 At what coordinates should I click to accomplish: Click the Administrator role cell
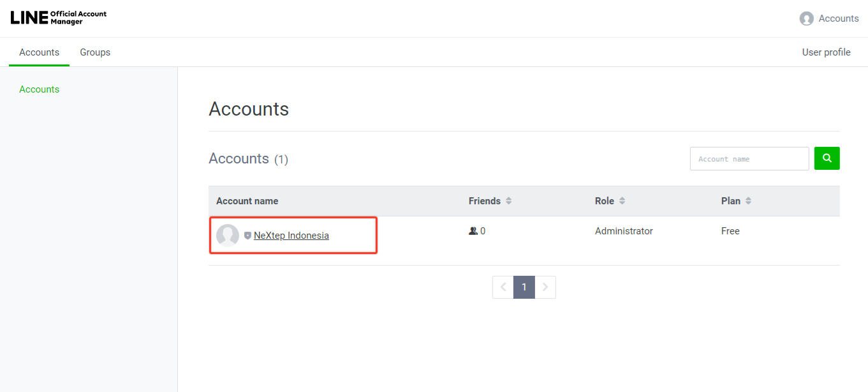coord(624,231)
